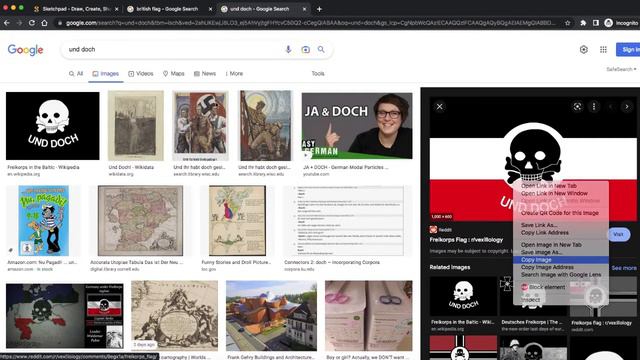Switch to the All results tab
Image resolution: width=640 pixels, height=360 pixels.
pos(76,73)
